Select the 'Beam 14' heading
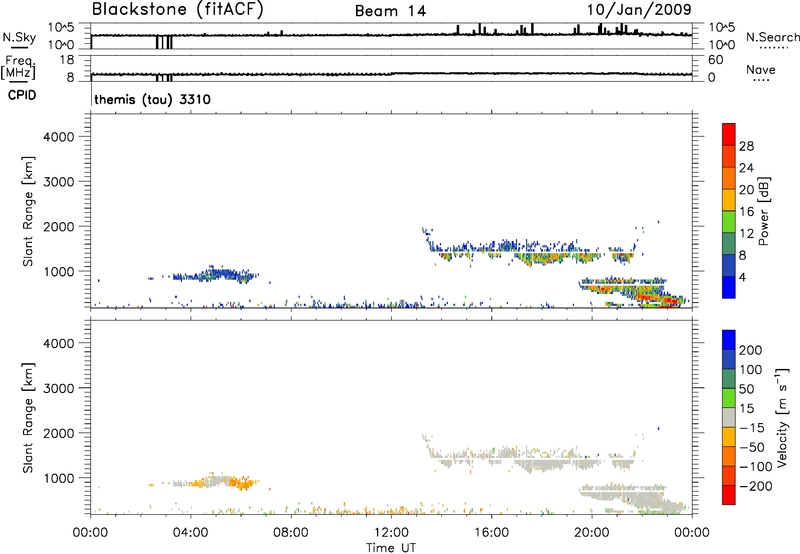This screenshot has width=800, height=554. pyautogui.click(x=390, y=11)
